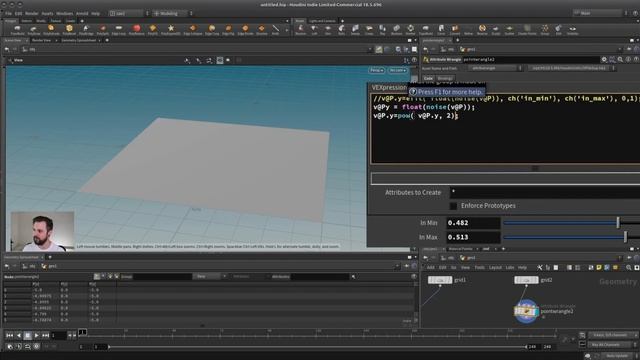640x360 pixels.
Task: Select the PolyExtrude shelf tool
Action: tap(51, 30)
